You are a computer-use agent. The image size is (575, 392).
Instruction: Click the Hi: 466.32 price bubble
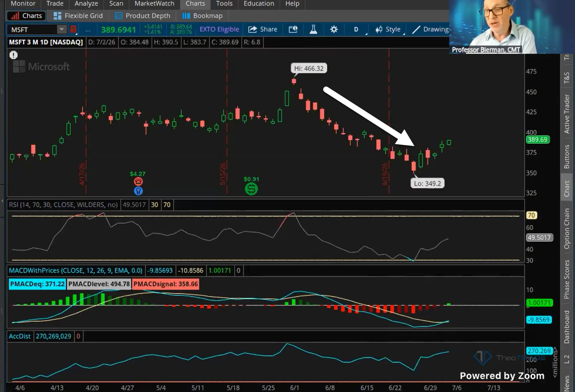[x=309, y=69]
